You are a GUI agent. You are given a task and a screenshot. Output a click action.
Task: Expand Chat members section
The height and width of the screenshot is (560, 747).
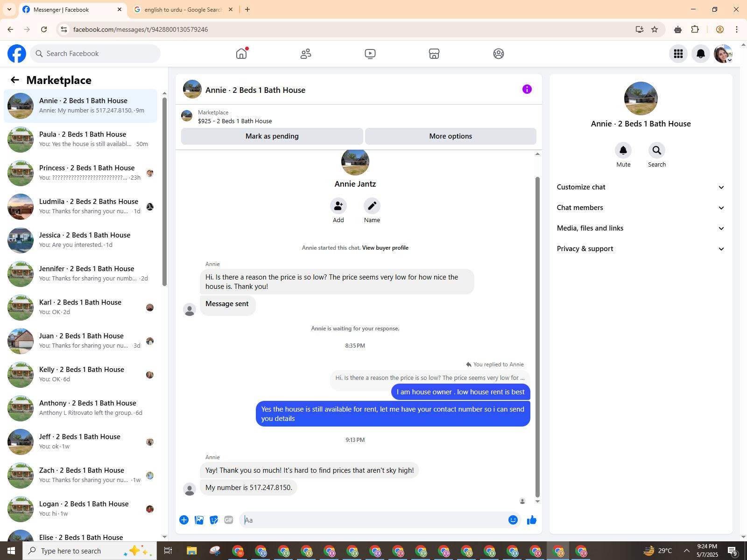[641, 208]
